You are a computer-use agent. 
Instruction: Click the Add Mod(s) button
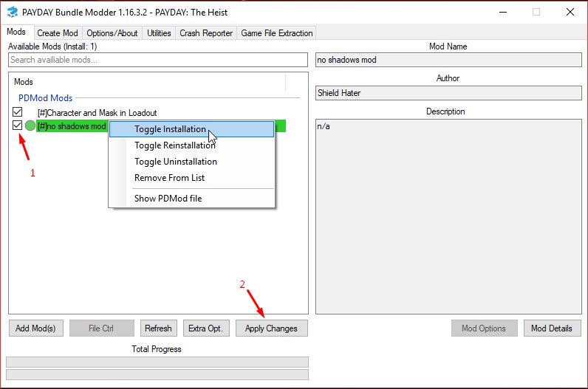pyautogui.click(x=36, y=328)
